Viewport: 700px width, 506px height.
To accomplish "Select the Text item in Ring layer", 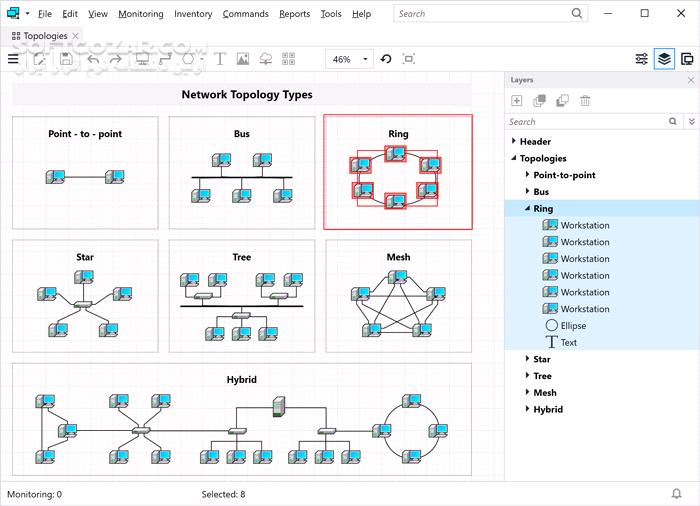I will pos(602,342).
